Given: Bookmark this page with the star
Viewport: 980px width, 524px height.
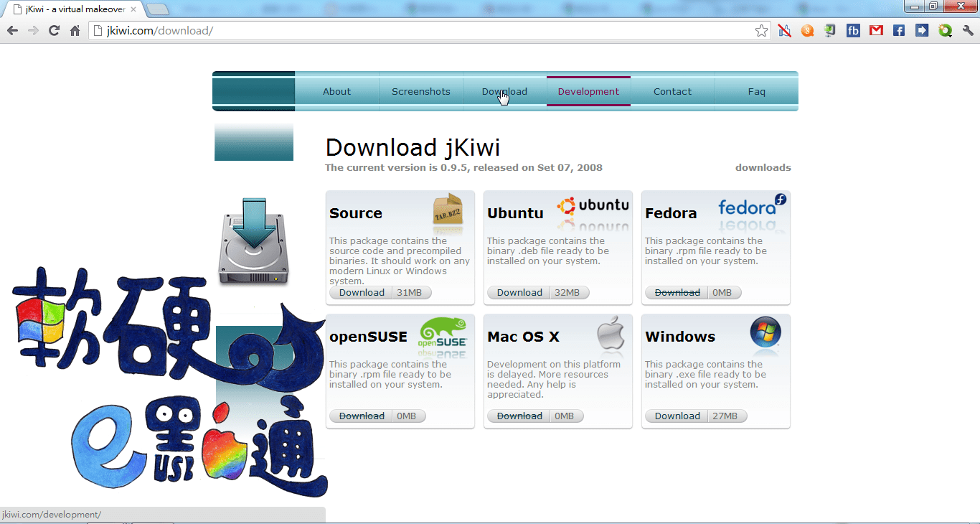Looking at the screenshot, I should (761, 31).
